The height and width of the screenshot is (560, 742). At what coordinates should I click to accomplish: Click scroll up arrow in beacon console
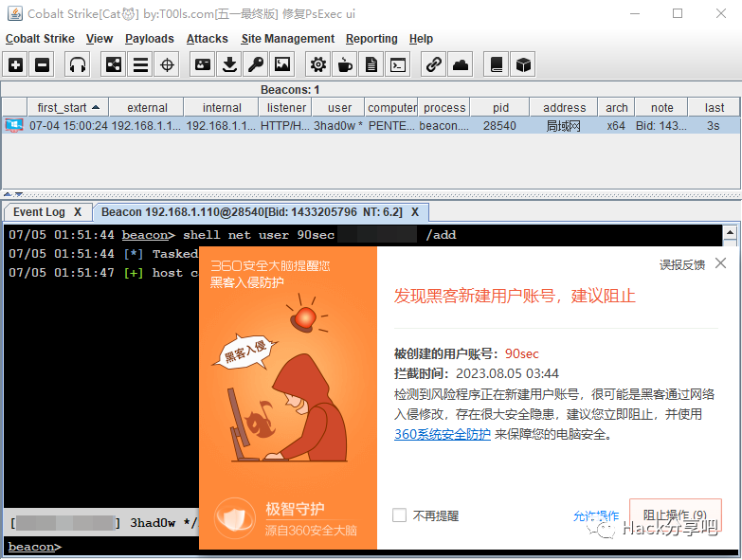click(731, 233)
